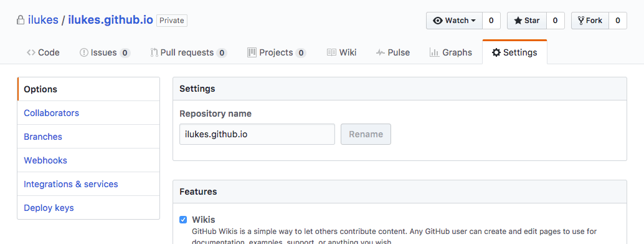Viewport: 644px width, 244px height.
Task: Open Integrations & services in the sidebar
Action: click(88, 184)
